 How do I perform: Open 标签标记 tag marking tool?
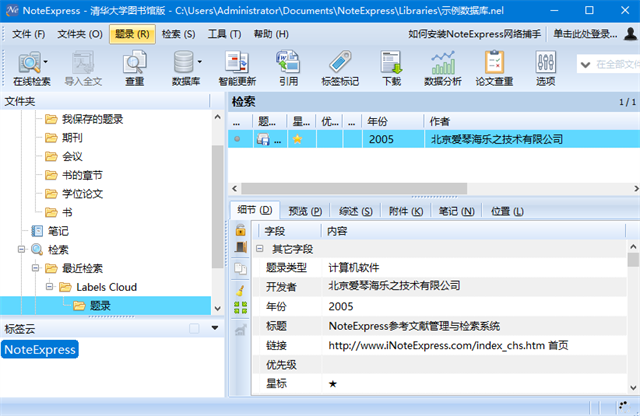tap(340, 69)
